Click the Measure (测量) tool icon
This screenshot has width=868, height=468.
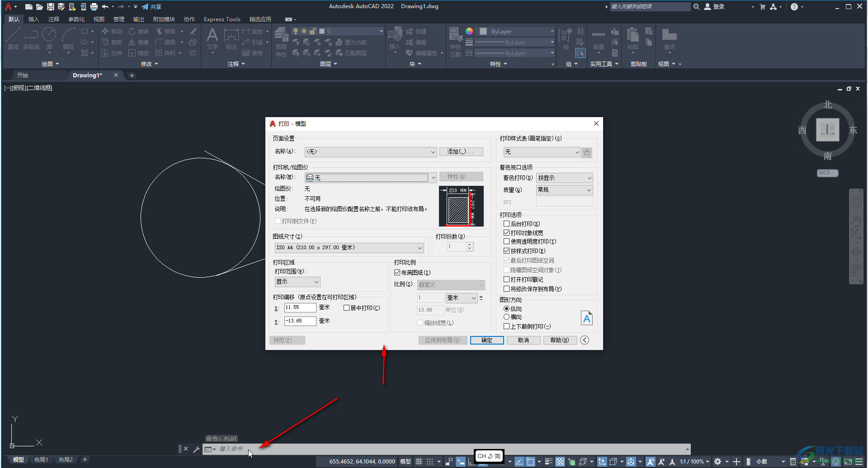(x=599, y=38)
